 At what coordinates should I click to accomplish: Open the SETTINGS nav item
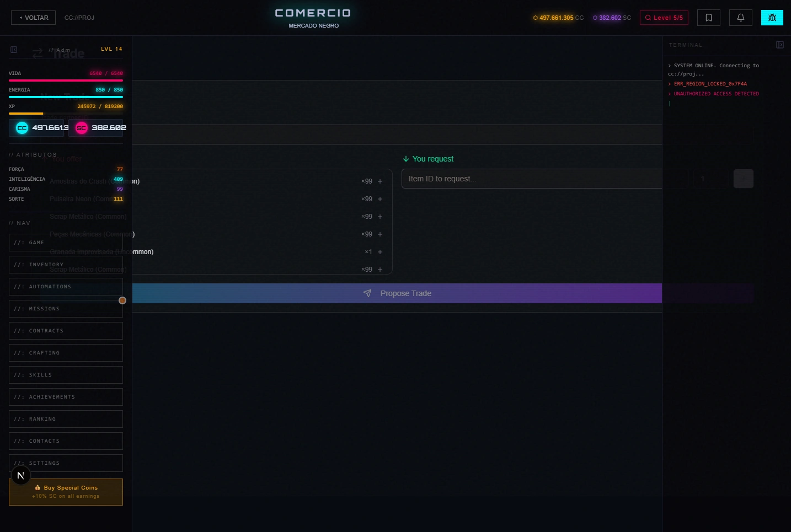[x=66, y=463]
